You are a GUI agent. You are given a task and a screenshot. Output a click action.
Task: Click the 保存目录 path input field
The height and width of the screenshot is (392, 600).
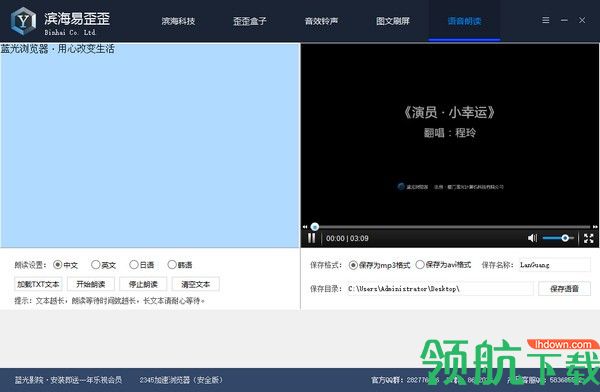click(x=439, y=289)
